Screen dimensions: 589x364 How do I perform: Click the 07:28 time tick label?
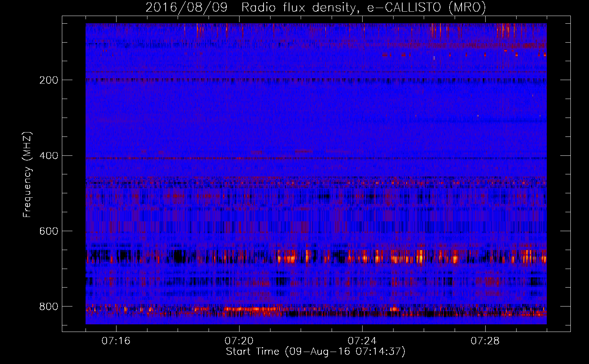point(485,341)
